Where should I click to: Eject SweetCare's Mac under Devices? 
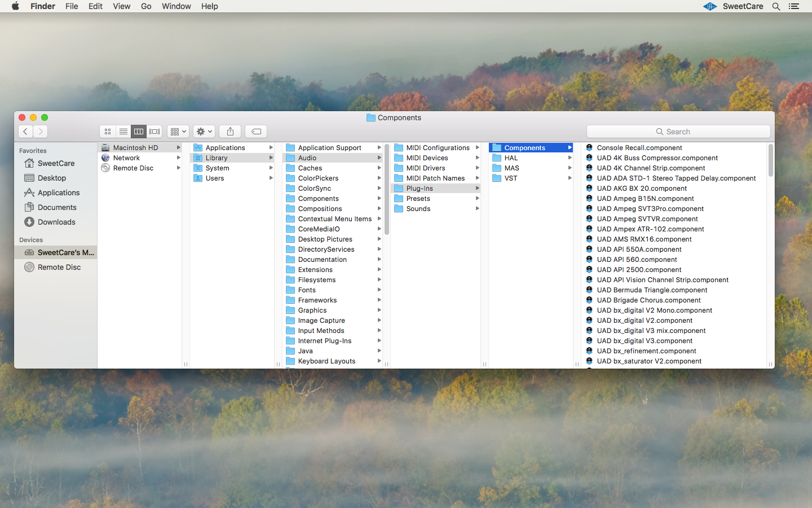(x=90, y=252)
